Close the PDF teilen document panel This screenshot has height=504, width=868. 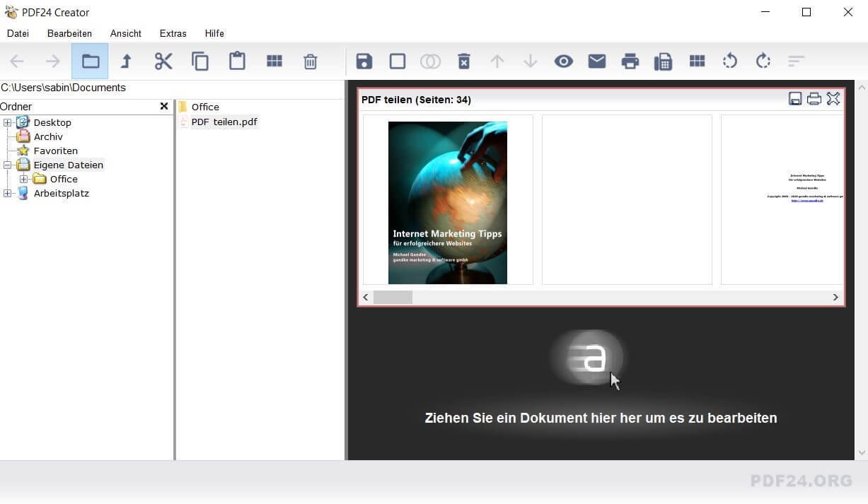click(x=833, y=99)
